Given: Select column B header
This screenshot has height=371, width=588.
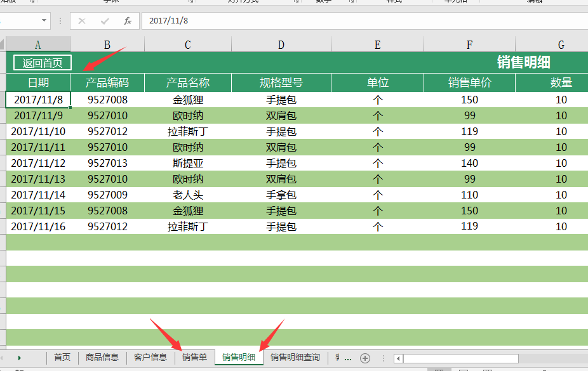Looking at the screenshot, I should point(107,44).
